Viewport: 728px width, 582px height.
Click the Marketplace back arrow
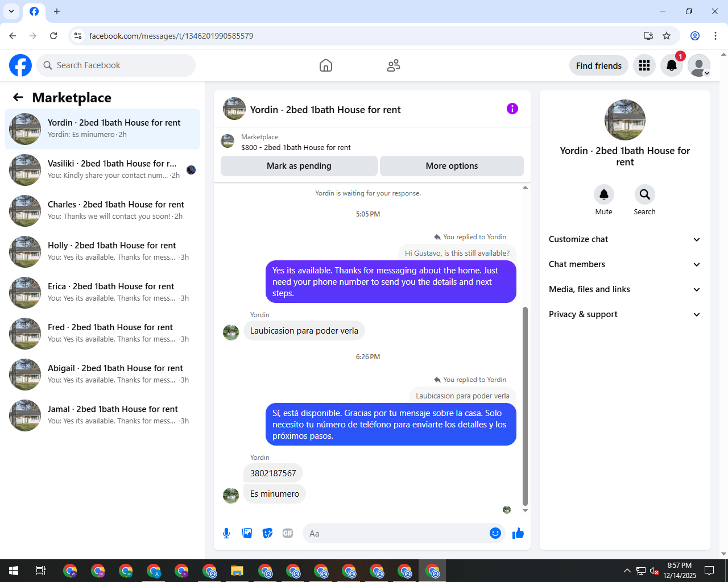coord(18,97)
